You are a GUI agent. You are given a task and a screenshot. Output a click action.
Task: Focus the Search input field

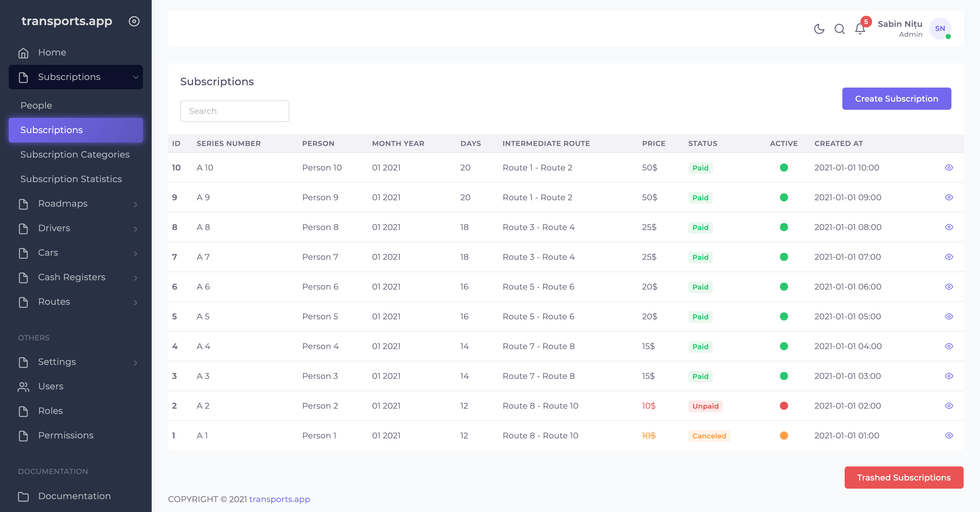[x=234, y=111]
